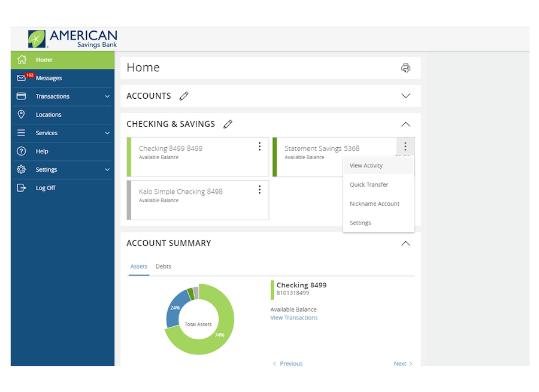
Task: Go to Home in the sidebar
Action: (x=62, y=60)
